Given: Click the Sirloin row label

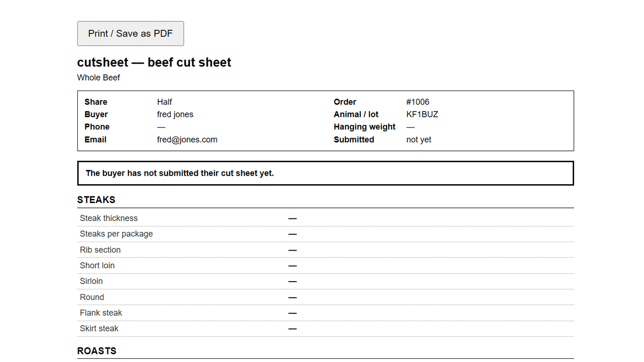Looking at the screenshot, I should coord(91,281).
